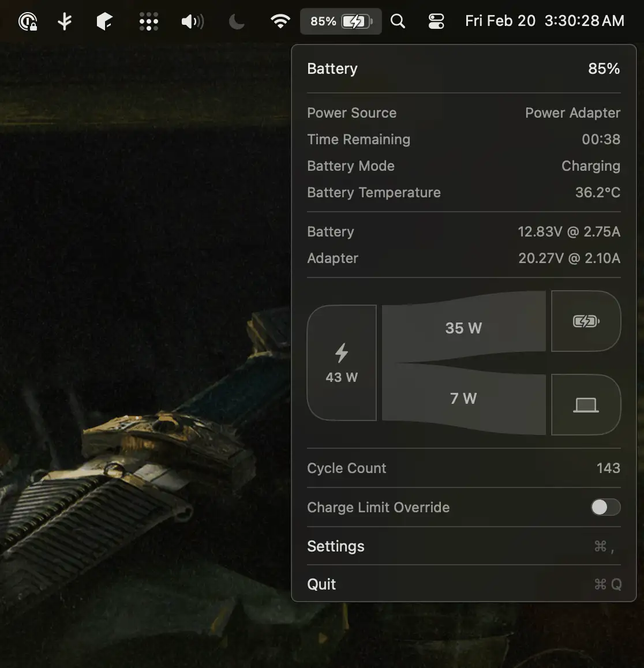This screenshot has width=644, height=668.
Task: Click the 7 W system flow band
Action: (x=463, y=399)
